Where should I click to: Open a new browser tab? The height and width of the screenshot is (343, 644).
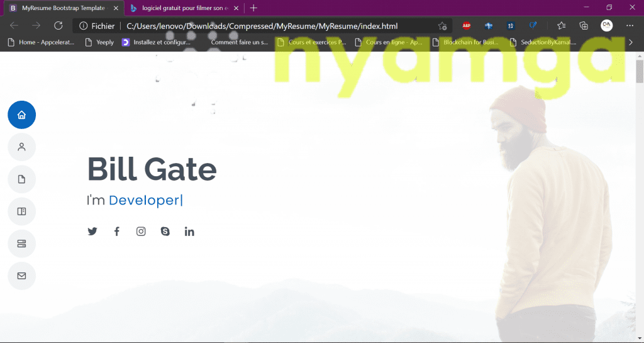[253, 8]
